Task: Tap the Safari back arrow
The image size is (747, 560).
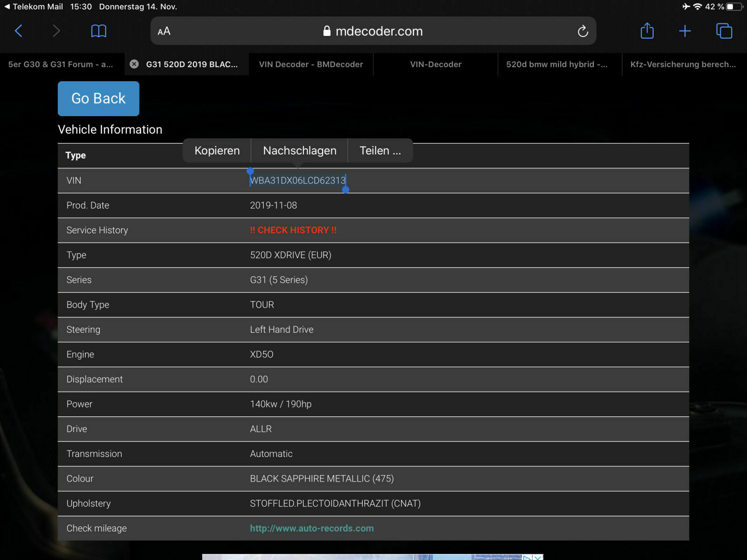Action: (x=19, y=31)
